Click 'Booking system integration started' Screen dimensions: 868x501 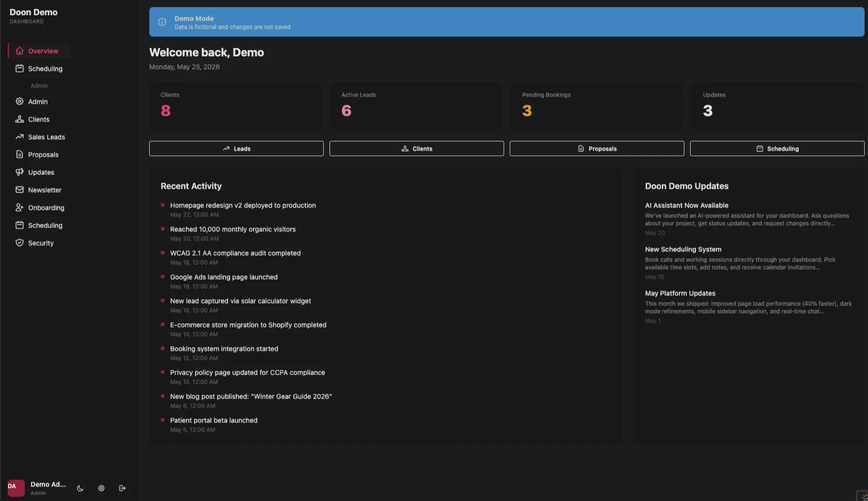click(224, 349)
